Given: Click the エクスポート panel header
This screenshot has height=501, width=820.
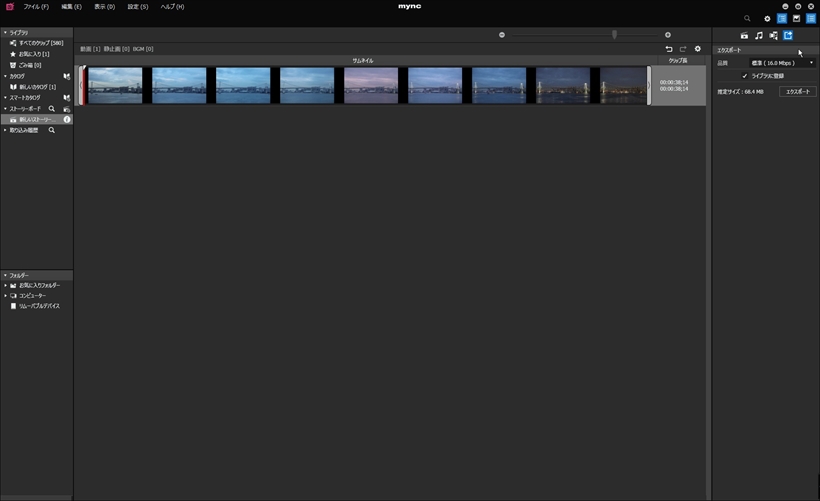Looking at the screenshot, I should coord(765,50).
